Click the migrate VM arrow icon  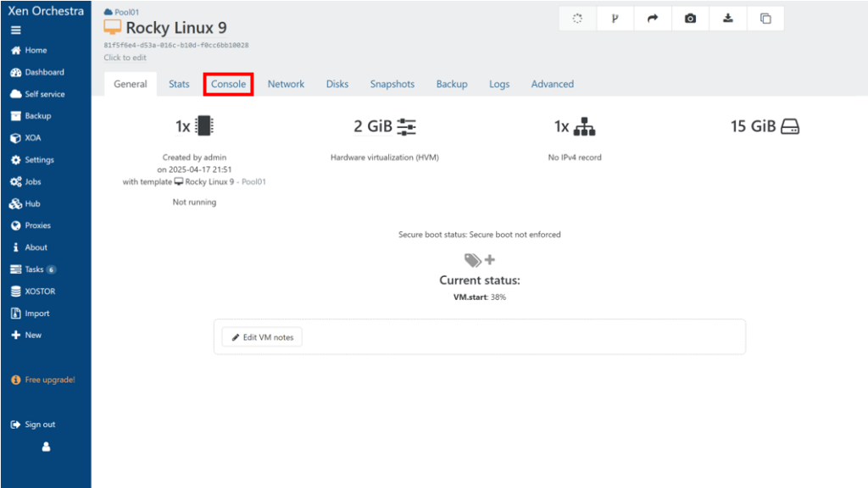pyautogui.click(x=653, y=19)
